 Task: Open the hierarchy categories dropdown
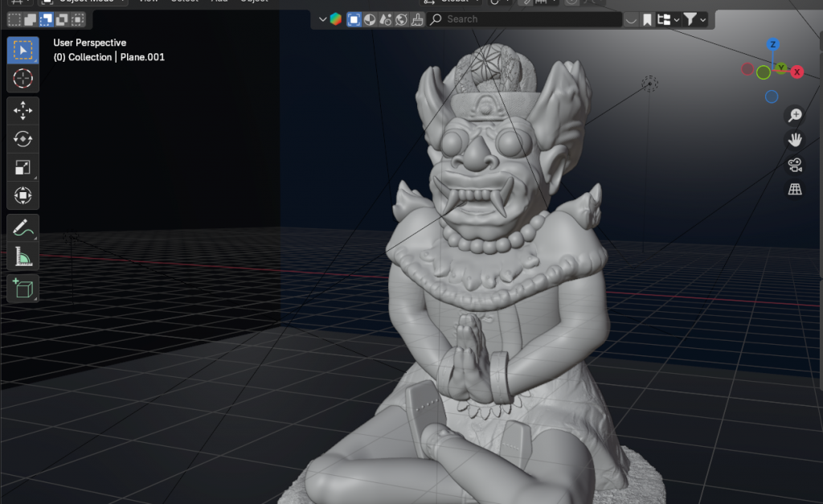click(668, 20)
